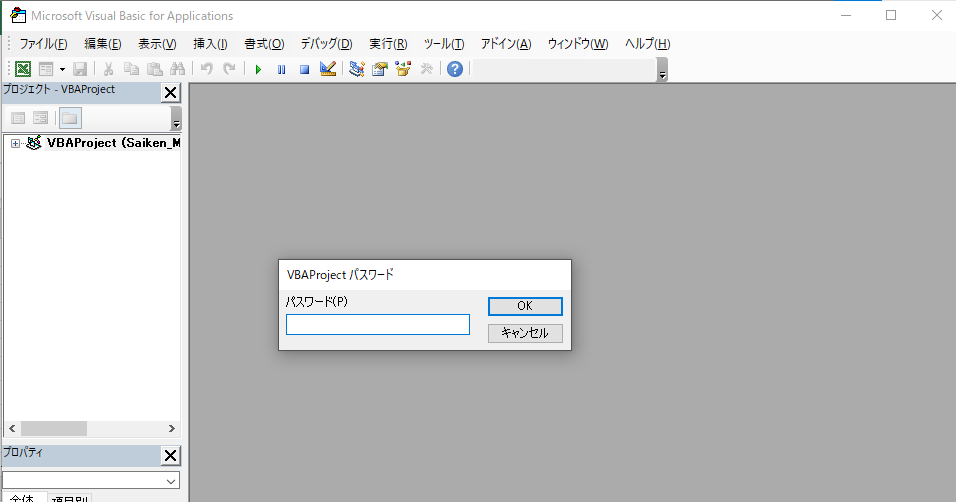Open the ヘルプ(H) menu
Image resolution: width=956 pixels, height=502 pixels.
(647, 44)
